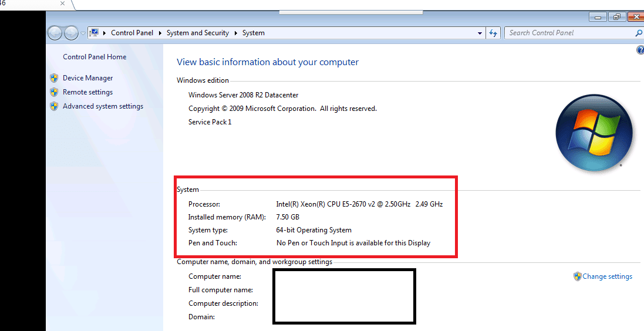Expand arrow after Control Panel breadcrumb
Viewport: 644px width, 331px height.
tap(160, 33)
